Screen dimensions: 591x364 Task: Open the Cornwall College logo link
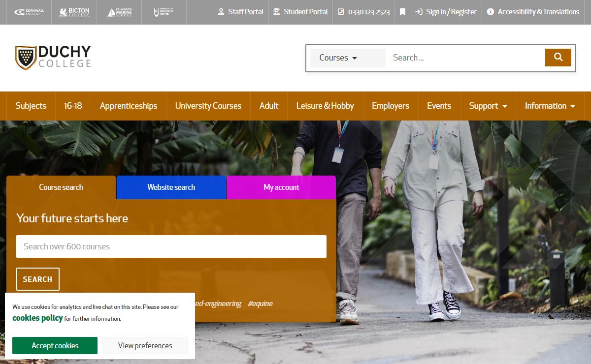click(29, 12)
